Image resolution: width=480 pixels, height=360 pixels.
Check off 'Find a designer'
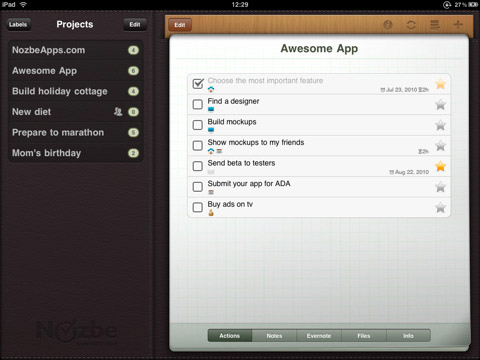198,104
